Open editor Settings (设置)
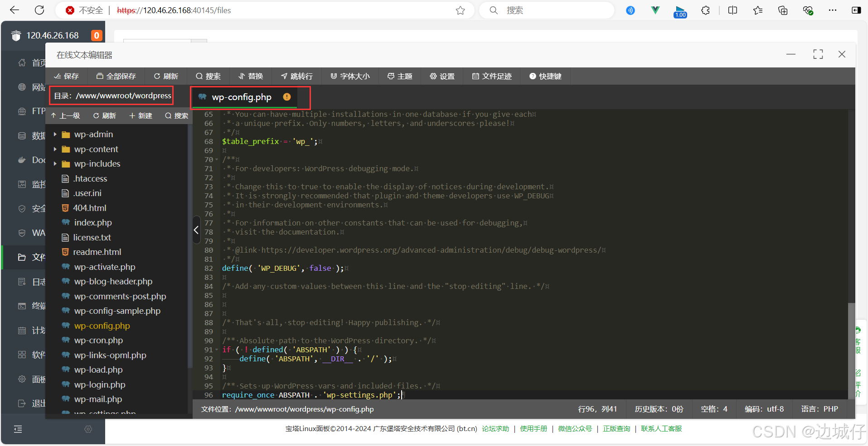The width and height of the screenshot is (868, 446). (442, 76)
